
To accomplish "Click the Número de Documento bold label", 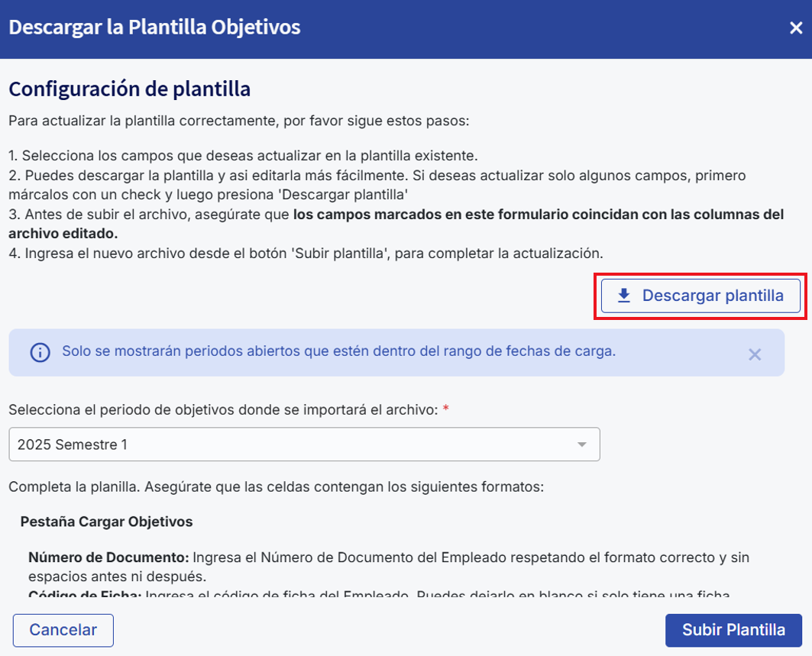I will [108, 557].
